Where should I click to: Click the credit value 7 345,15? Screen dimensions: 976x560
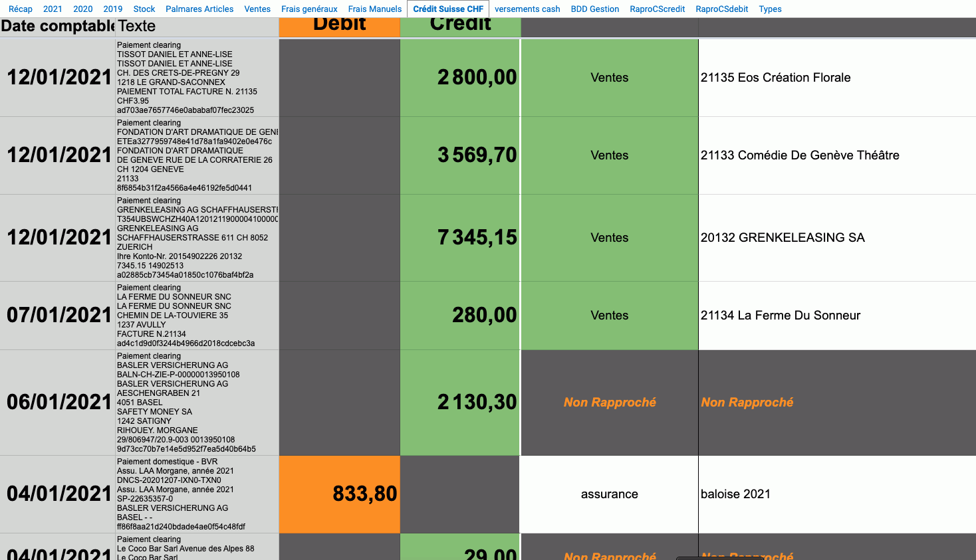(x=460, y=238)
